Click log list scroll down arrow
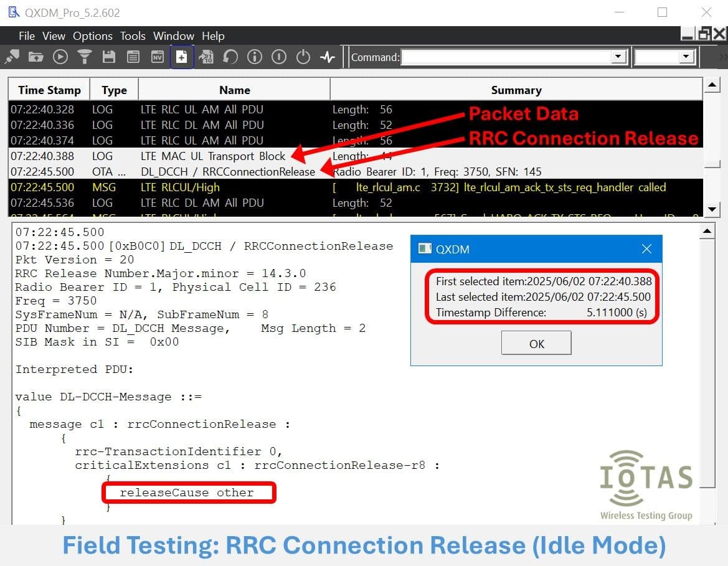Image resolution: width=728 pixels, height=566 pixels. click(712, 209)
